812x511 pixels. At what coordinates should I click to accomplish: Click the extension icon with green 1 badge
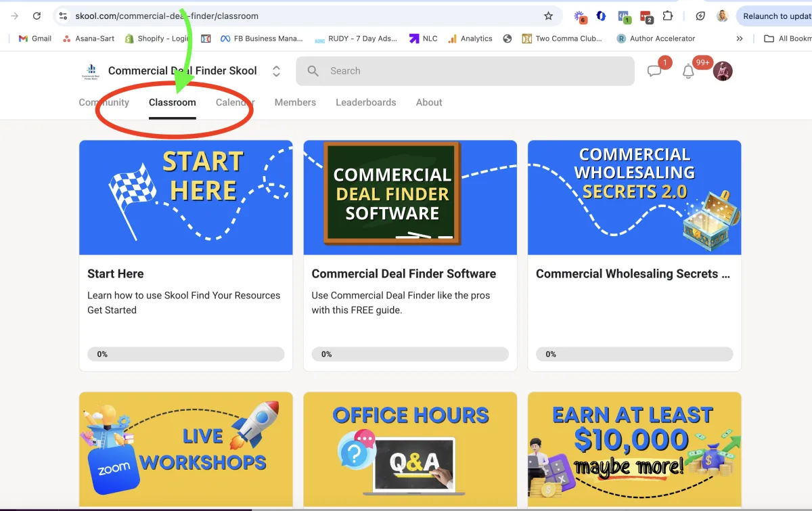(624, 16)
